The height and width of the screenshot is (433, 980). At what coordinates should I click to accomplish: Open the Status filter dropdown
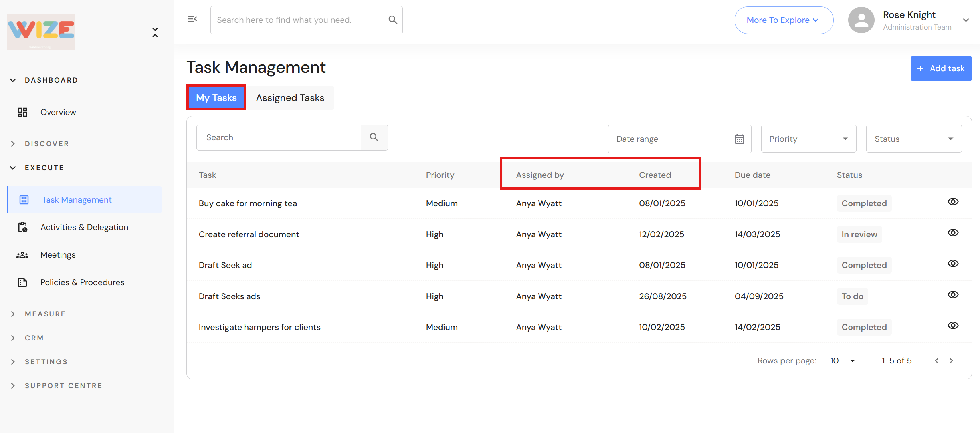click(913, 139)
